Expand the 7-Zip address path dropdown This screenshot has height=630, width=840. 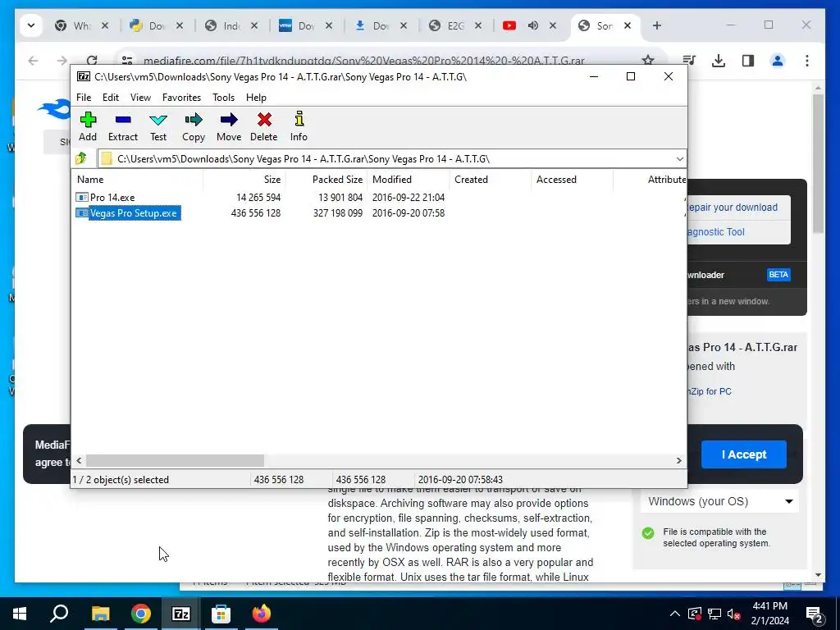click(x=679, y=158)
